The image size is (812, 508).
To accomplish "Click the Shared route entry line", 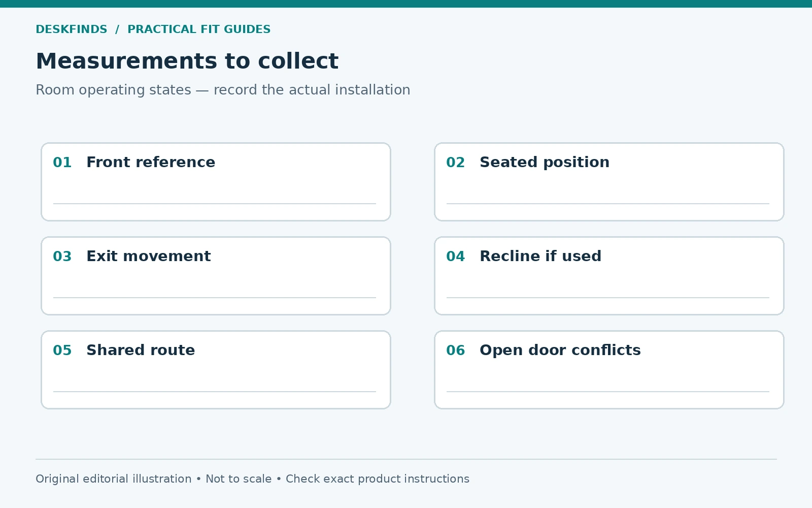I will coord(215,392).
